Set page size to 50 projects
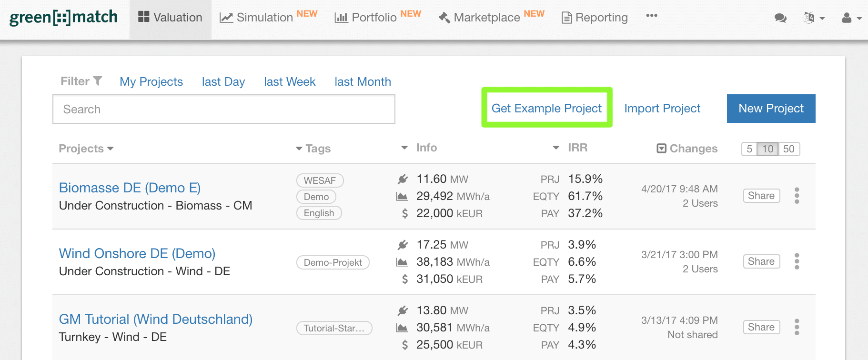 point(789,149)
